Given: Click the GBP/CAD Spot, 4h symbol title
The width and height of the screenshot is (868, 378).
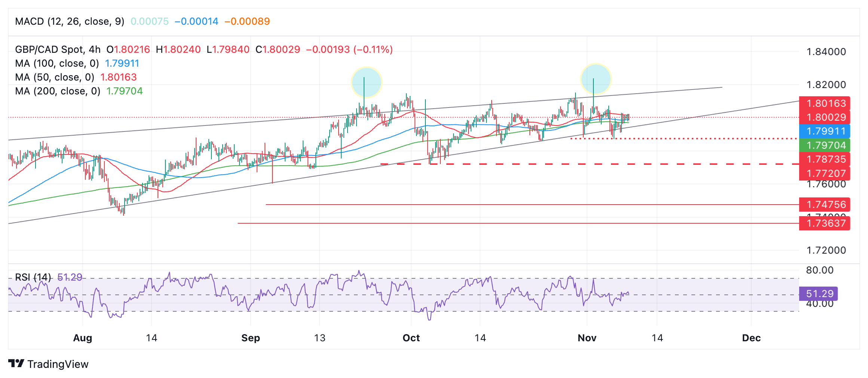Looking at the screenshot, I should click(x=58, y=49).
